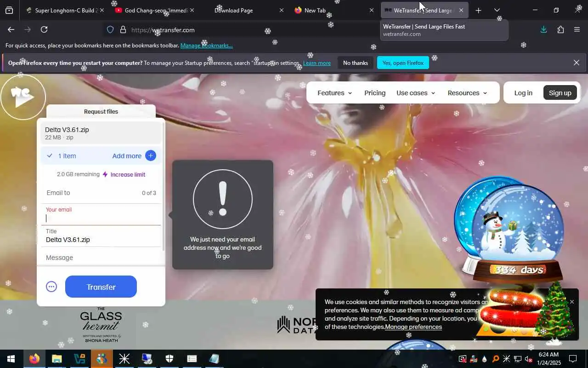Viewport: 588px width, 368px height.
Task: Click the Your email field
Action: coord(101,215)
